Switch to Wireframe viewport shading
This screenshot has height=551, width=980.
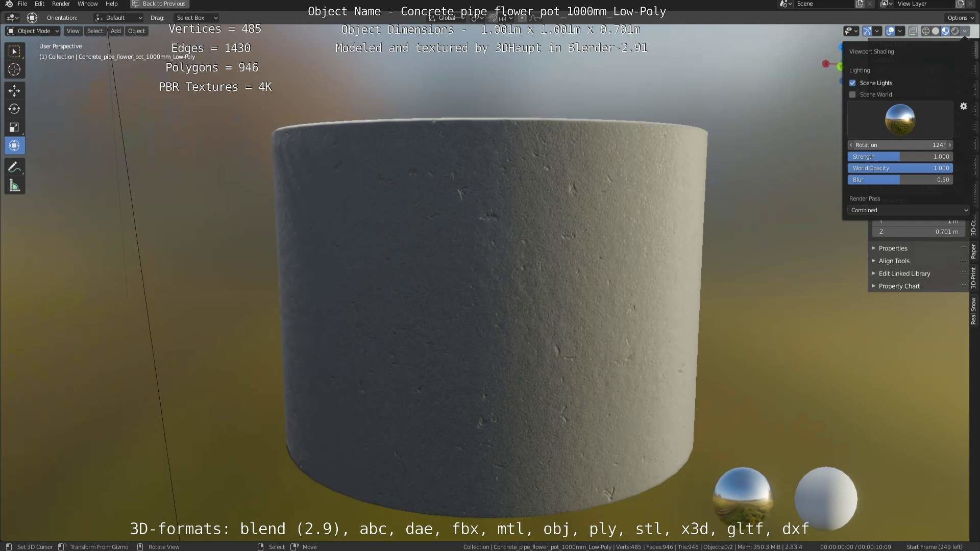coord(925,31)
